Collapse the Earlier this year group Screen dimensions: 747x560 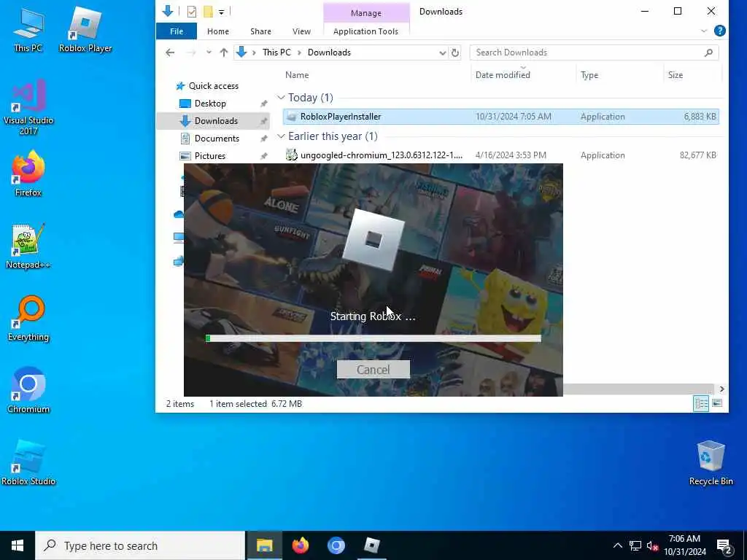coord(281,136)
